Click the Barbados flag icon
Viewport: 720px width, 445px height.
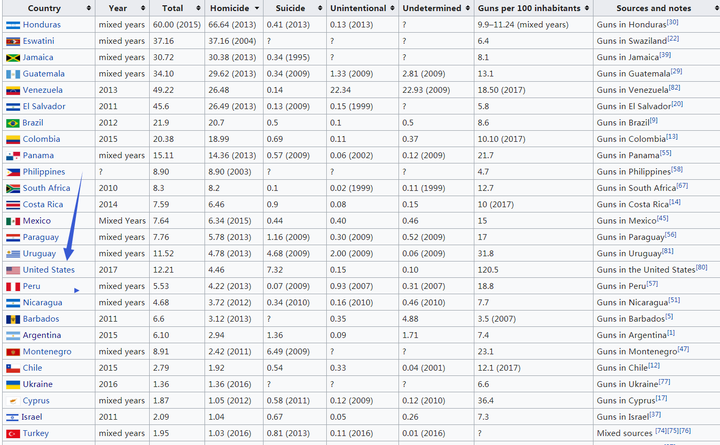(x=13, y=319)
